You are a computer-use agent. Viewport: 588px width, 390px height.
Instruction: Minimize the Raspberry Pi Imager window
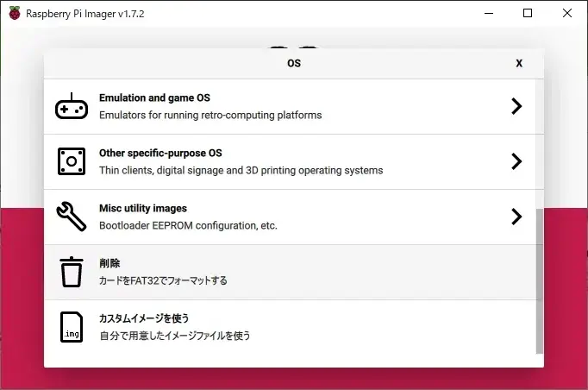[489, 13]
